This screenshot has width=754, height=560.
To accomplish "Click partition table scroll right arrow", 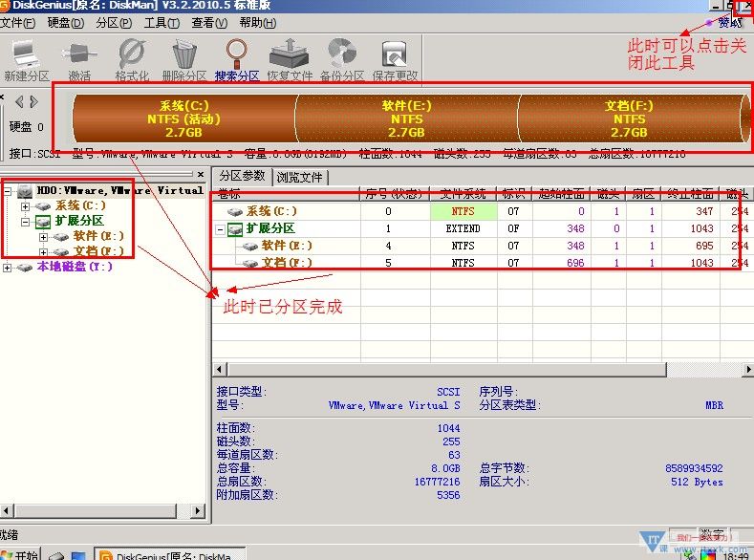I will point(747,369).
